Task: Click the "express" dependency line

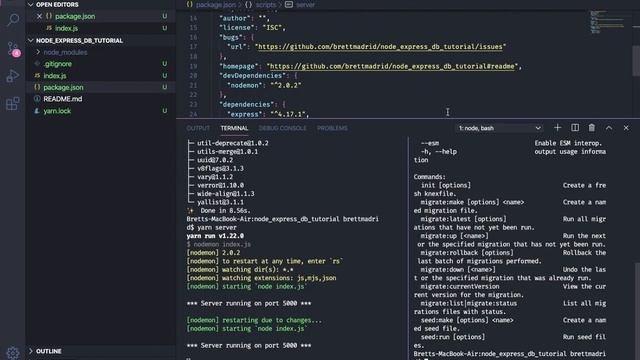Action: click(x=268, y=114)
